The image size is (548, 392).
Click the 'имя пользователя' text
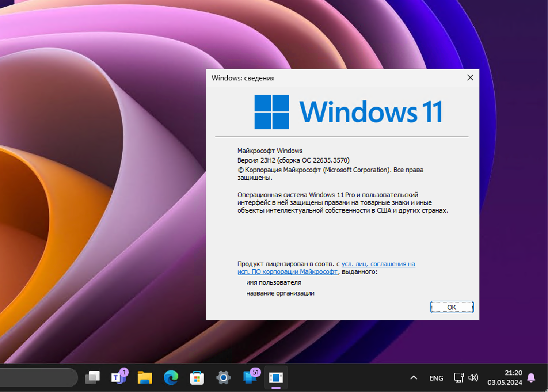[274, 282]
